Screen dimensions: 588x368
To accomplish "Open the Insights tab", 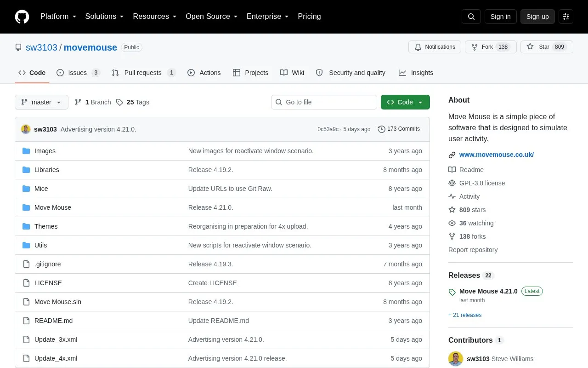I will (x=416, y=73).
